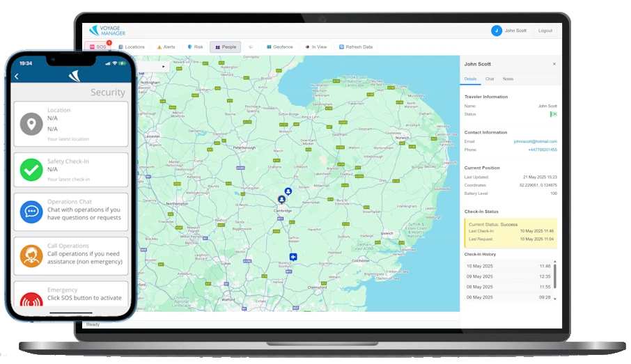The width and height of the screenshot is (631, 364).
Task: Click the John Scott user avatar
Action: tap(497, 31)
